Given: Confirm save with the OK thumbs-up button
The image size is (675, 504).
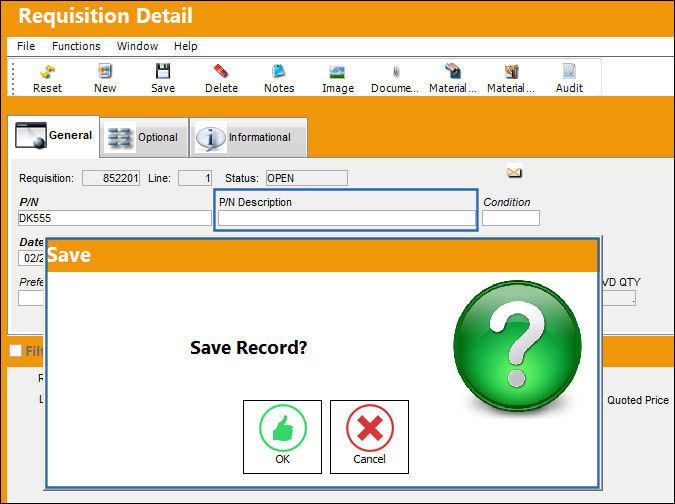Looking at the screenshot, I should (282, 437).
